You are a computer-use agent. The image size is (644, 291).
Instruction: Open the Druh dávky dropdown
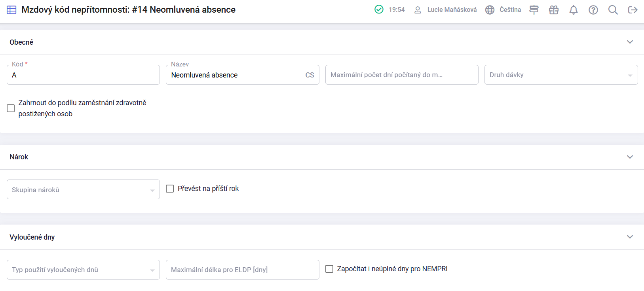point(561,75)
